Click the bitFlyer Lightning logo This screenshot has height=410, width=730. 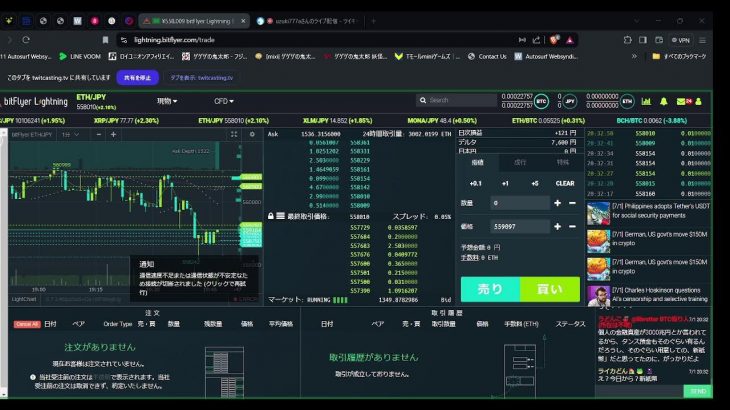click(35, 101)
